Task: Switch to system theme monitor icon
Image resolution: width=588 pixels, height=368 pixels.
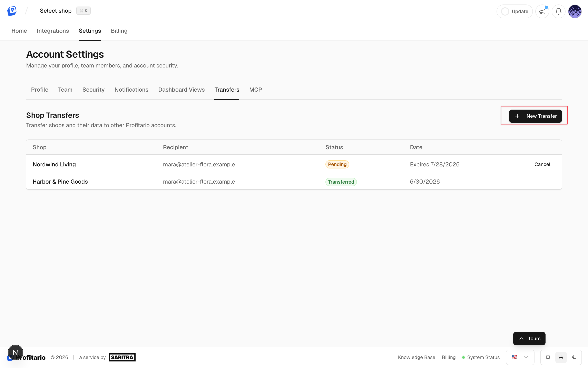Action: point(548,357)
